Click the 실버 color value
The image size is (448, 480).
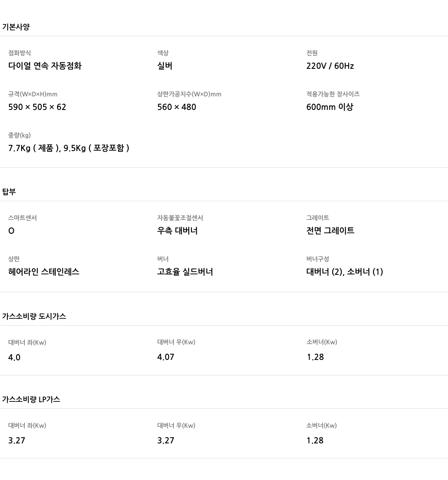coord(165,66)
